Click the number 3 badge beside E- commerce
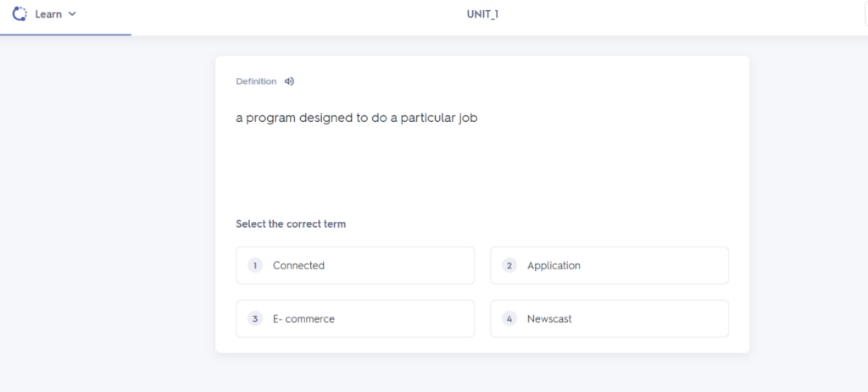868x392 pixels. 255,319
